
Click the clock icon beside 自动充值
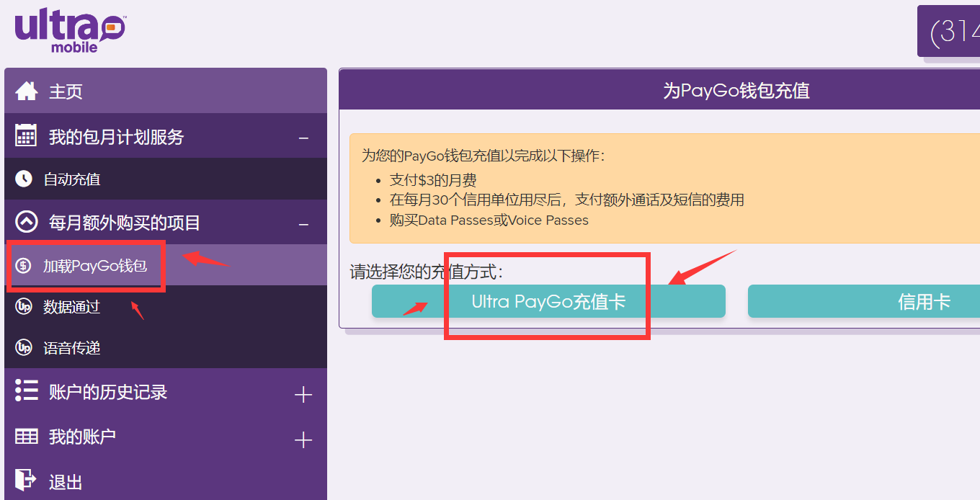point(24,179)
